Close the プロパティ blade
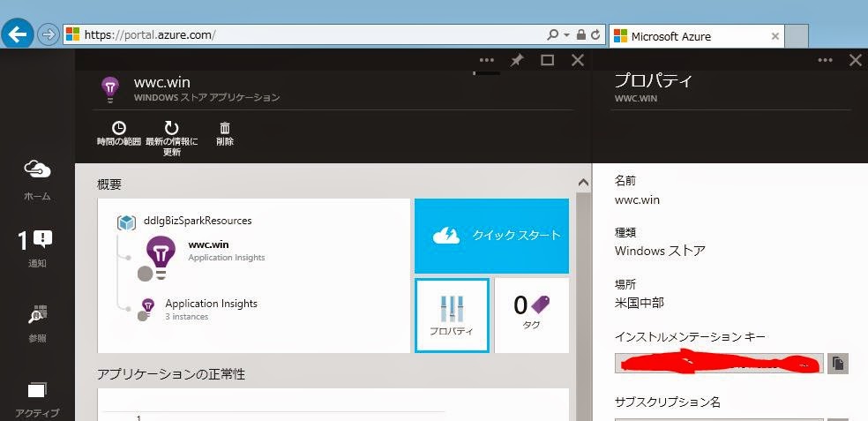 pyautogui.click(x=856, y=60)
